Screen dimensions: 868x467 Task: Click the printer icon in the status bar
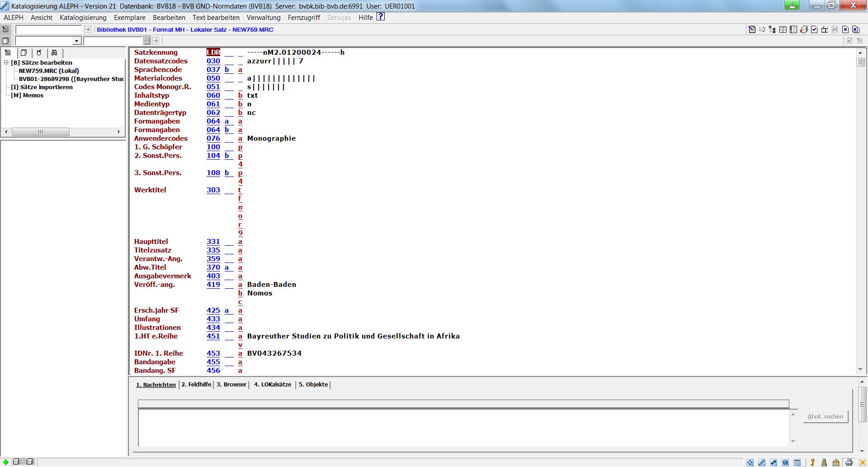pyautogui.click(x=849, y=462)
